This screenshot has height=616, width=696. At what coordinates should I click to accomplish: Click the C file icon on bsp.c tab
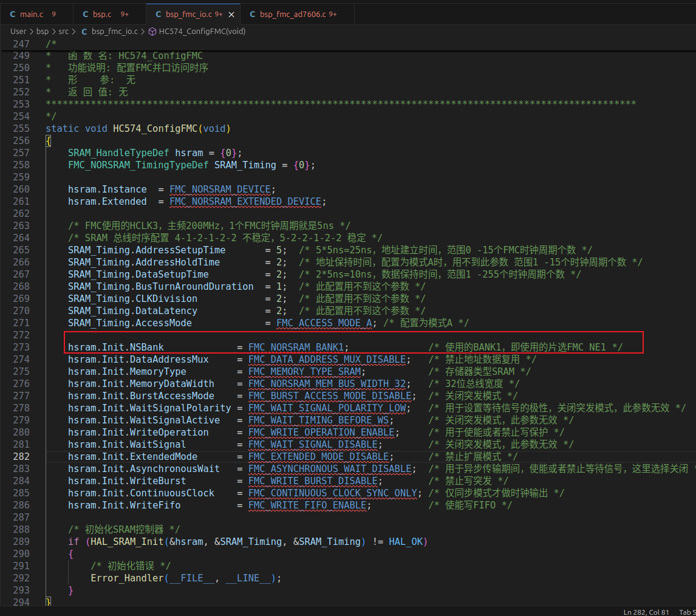coord(85,14)
